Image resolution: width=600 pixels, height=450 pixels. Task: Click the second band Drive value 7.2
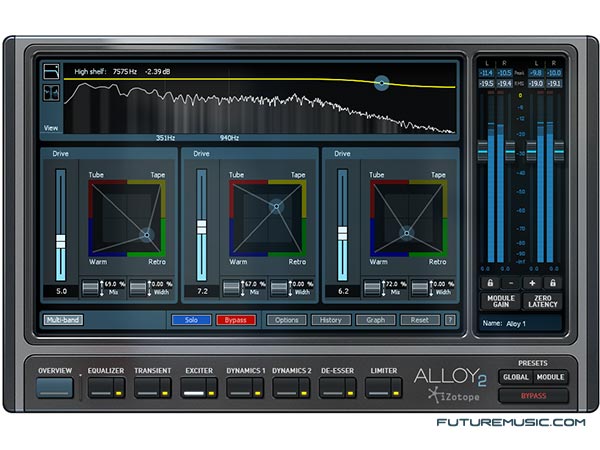click(x=202, y=291)
